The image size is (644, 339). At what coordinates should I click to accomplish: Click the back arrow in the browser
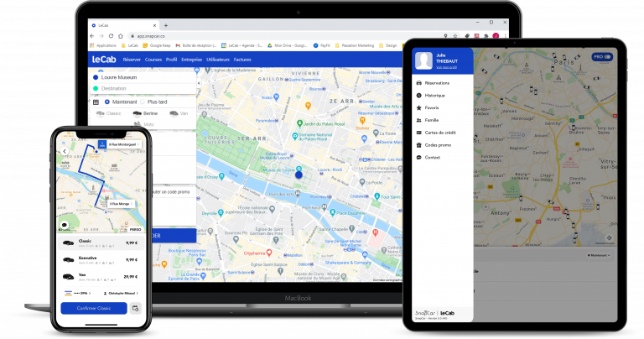(92, 36)
